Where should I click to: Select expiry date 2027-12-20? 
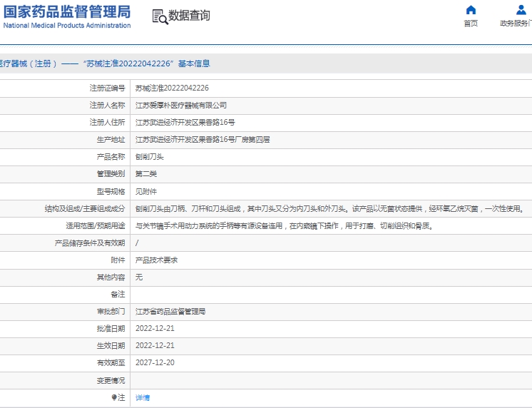click(x=155, y=362)
